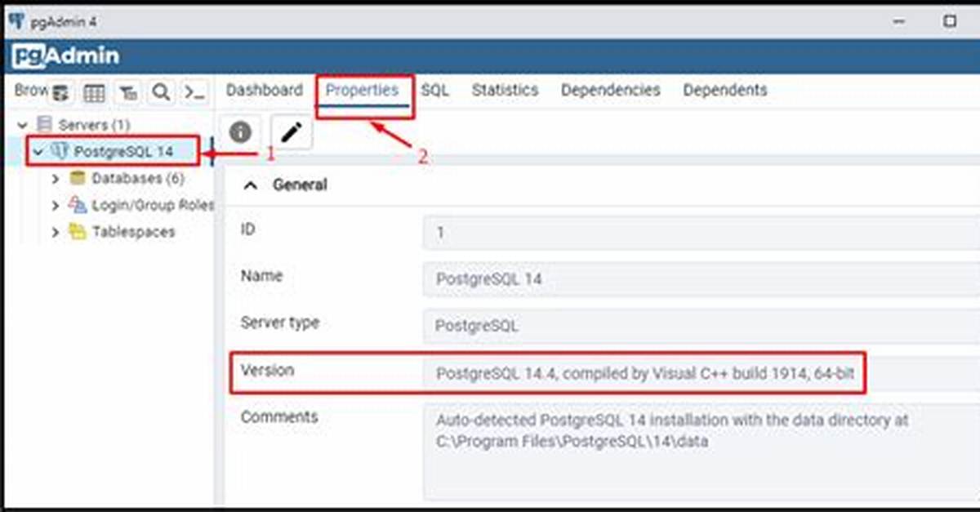This screenshot has height=512, width=980.
Task: Expand the Tablespaces node
Action: tap(56, 233)
